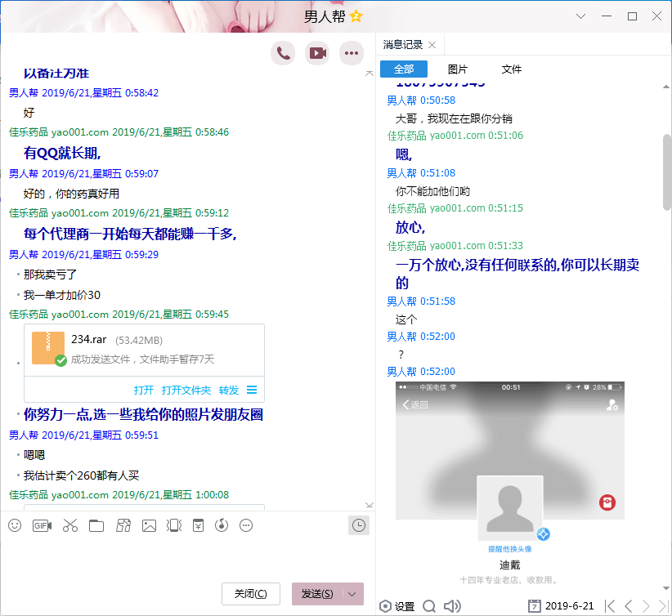Toggle the speaker icon in history panel
The width and height of the screenshot is (672, 616).
pos(451,606)
